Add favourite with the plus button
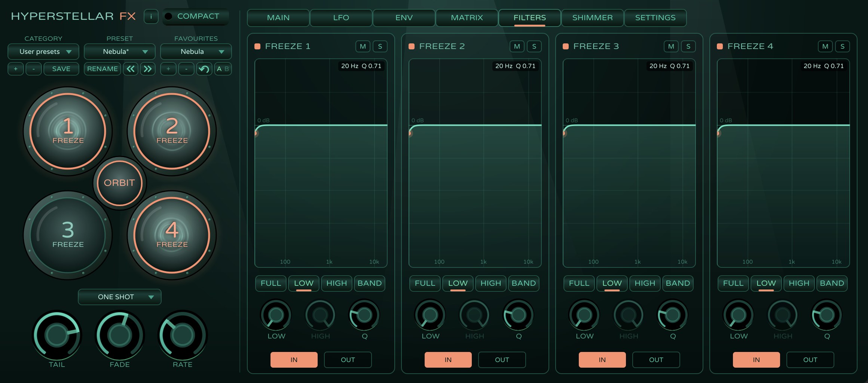 (168, 69)
